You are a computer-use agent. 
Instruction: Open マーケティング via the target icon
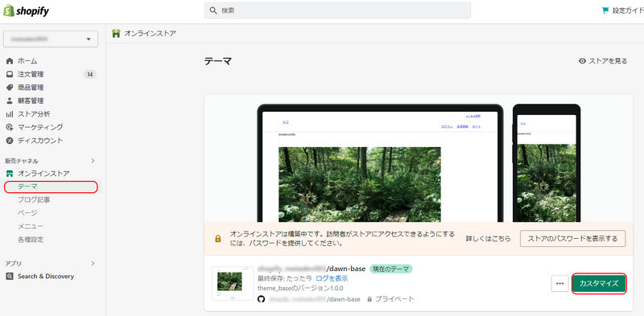click(10, 127)
